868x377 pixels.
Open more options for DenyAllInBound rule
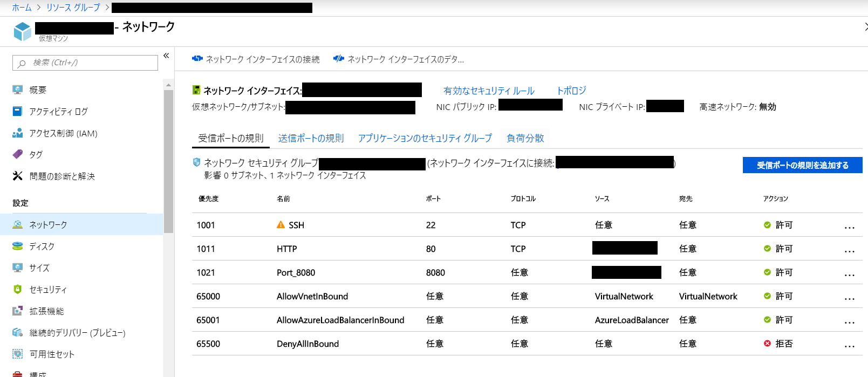coord(850,346)
